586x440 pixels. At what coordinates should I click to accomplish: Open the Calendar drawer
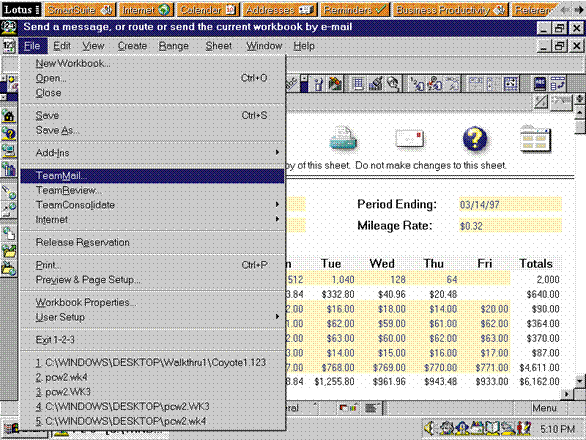pos(208,10)
